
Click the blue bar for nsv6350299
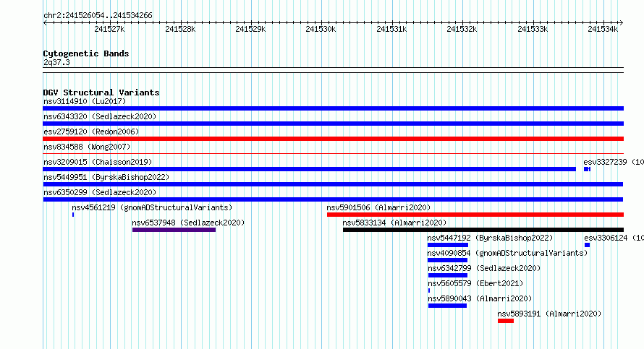(333, 199)
